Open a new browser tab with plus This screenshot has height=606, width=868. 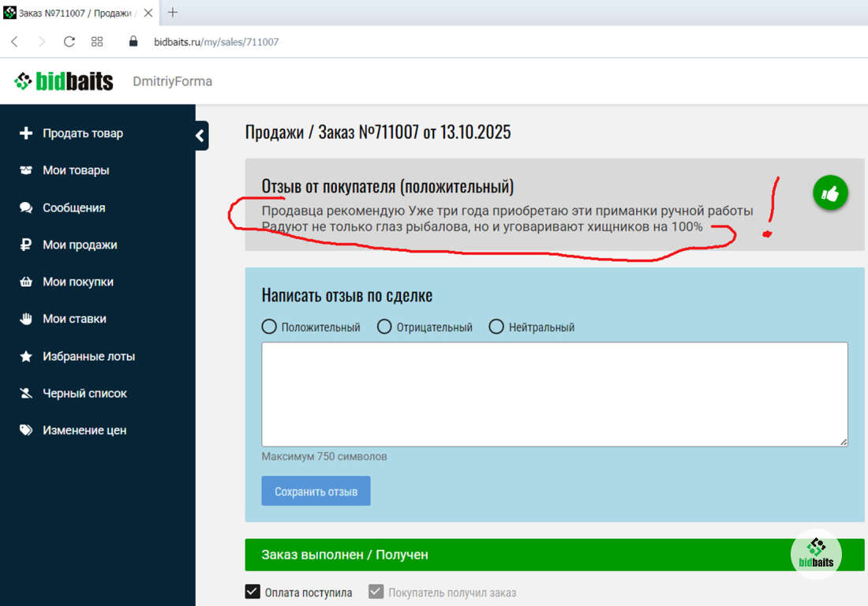173,13
